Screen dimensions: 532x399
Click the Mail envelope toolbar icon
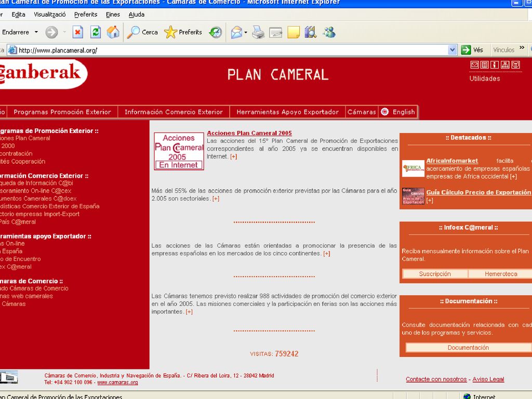[x=236, y=32]
